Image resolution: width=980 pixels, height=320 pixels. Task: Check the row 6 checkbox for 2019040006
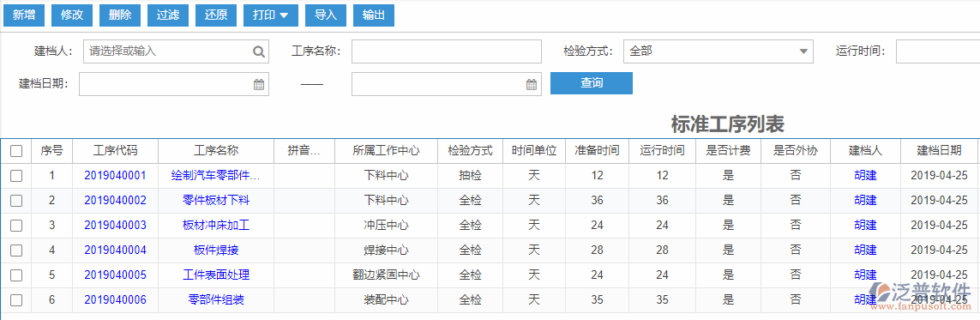pos(16,300)
